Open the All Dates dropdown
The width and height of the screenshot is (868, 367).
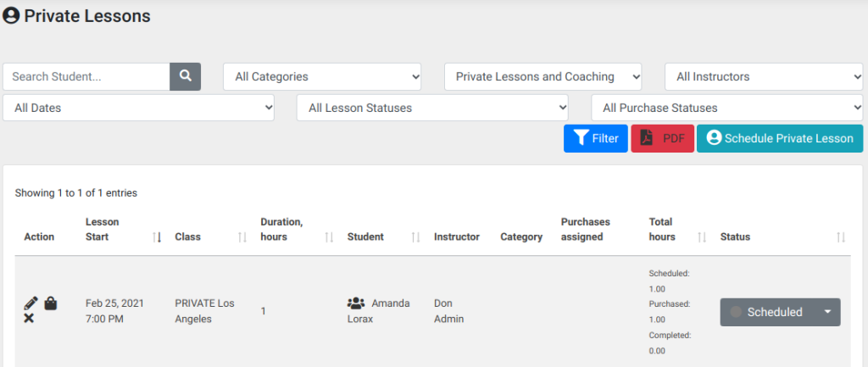138,108
